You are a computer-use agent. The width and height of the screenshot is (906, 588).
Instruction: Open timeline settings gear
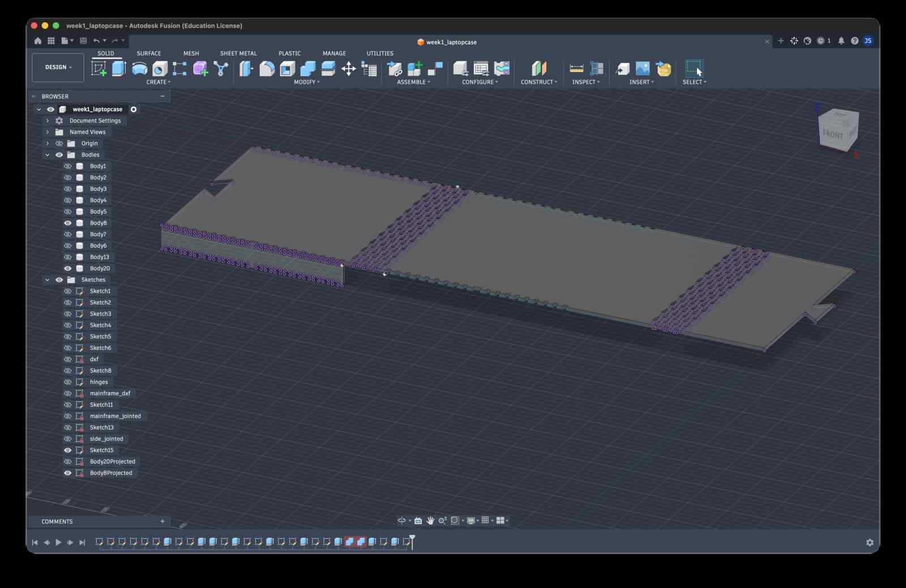click(870, 542)
